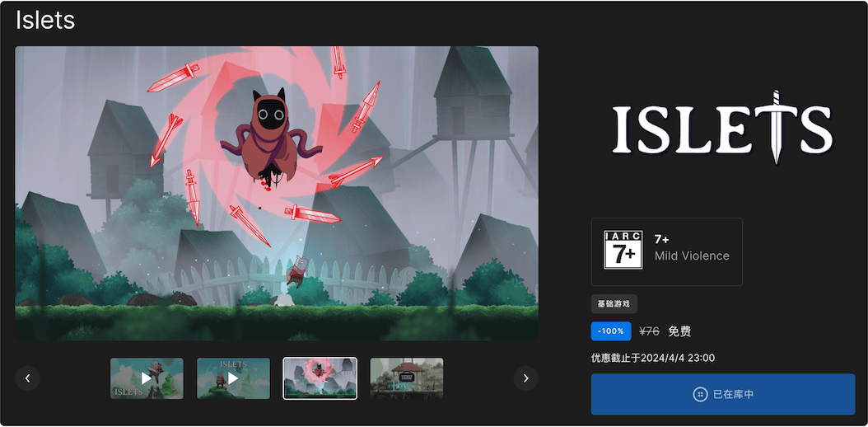Viewport: 868px width, 427px height.
Task: Click the next screenshot arrow
Action: (x=525, y=378)
